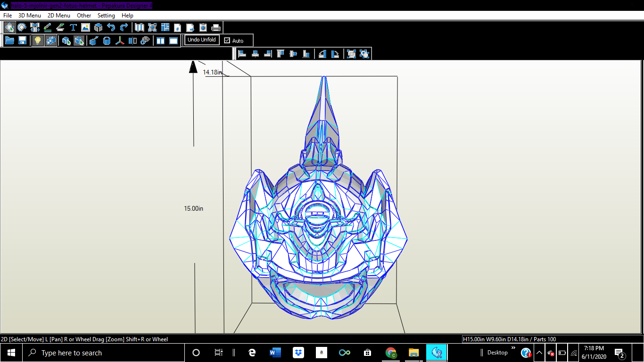Screen dimensions: 644x362
Task: Click the H15.00in W9.60in status bar readout
Action: click(509, 339)
